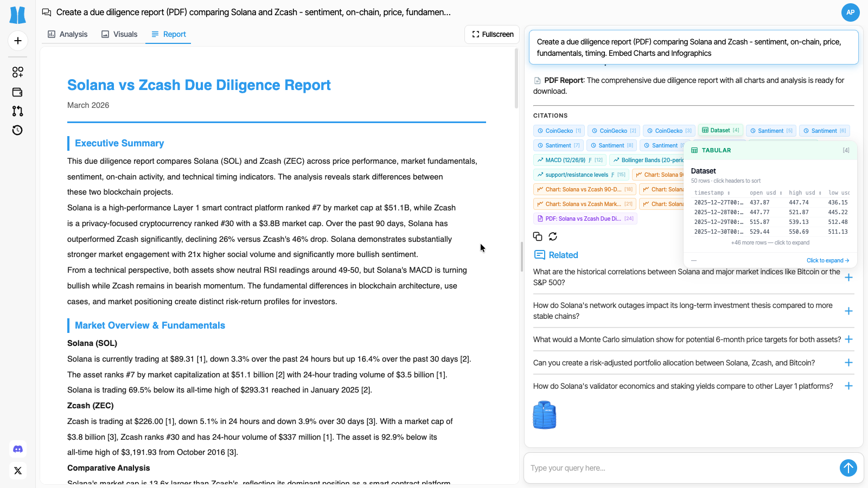Screen dimensions: 868x488
Task: Regenerate the response with the refresh icon
Action: coord(552,236)
